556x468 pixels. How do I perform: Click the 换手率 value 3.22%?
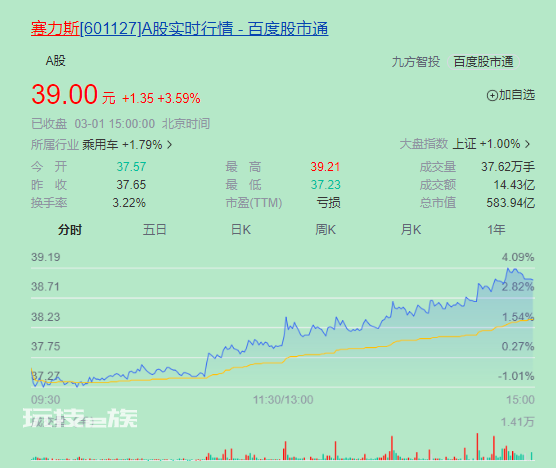coord(129,203)
